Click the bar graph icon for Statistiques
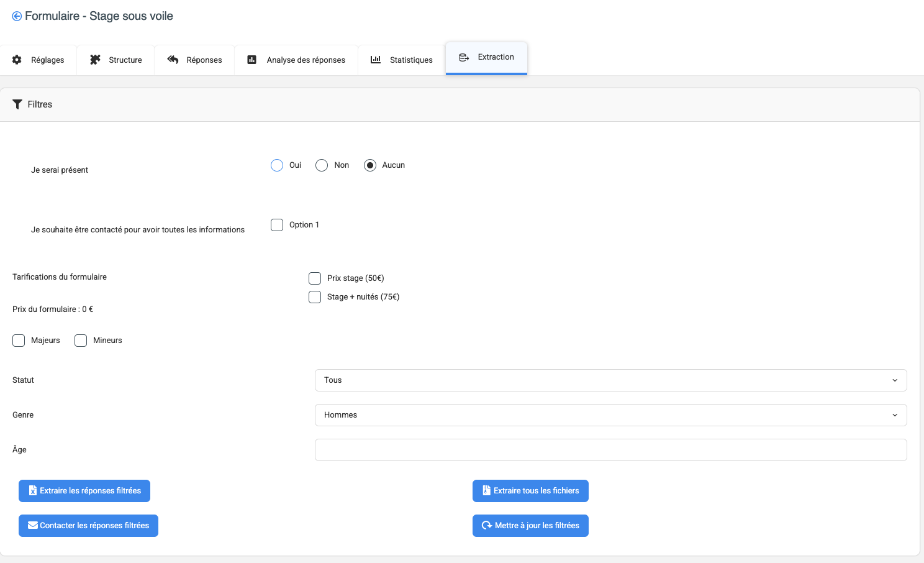The image size is (924, 563). [376, 60]
